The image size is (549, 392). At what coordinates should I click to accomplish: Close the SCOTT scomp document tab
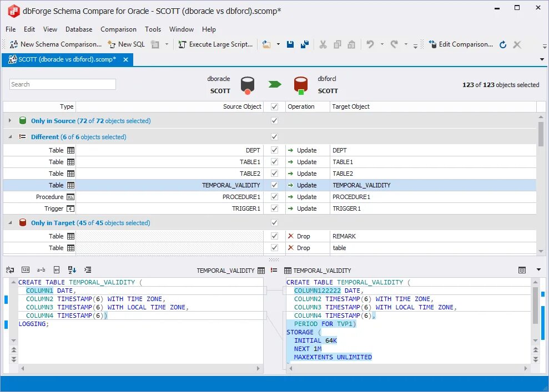(125, 60)
